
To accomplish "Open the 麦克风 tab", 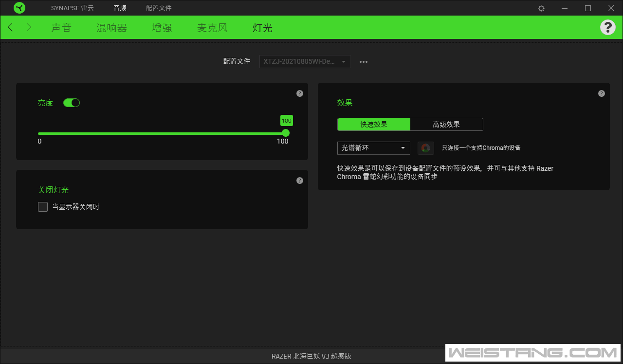I will pyautogui.click(x=212, y=28).
